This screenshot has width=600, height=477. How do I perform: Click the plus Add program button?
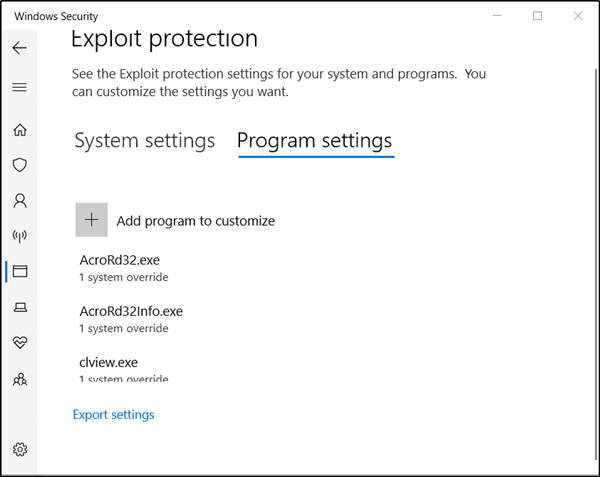(92, 220)
